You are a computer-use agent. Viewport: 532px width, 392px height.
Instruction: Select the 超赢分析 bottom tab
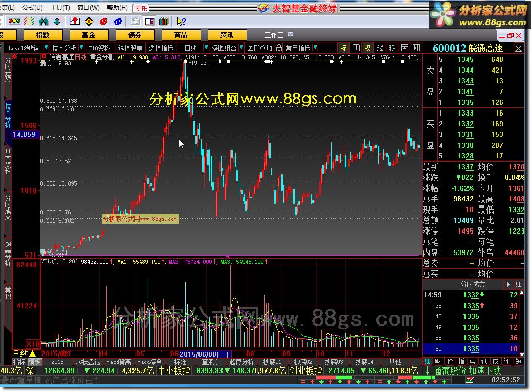[x=241, y=362]
